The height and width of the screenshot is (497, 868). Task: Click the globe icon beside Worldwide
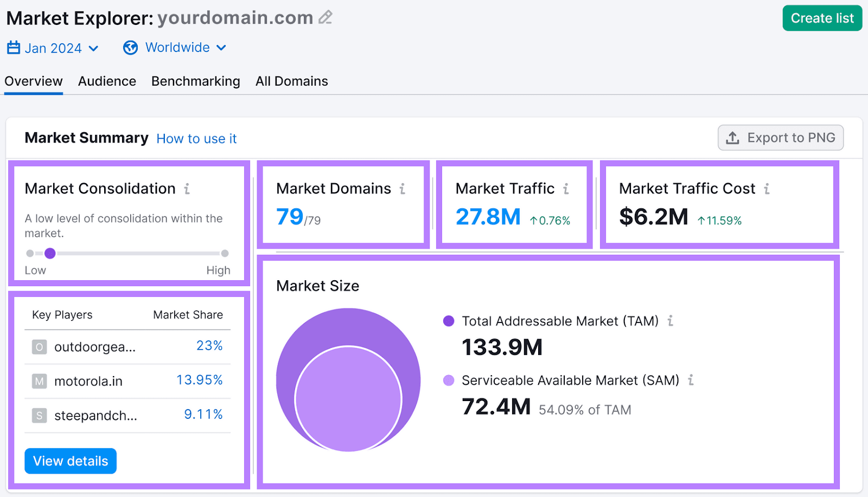pos(130,48)
